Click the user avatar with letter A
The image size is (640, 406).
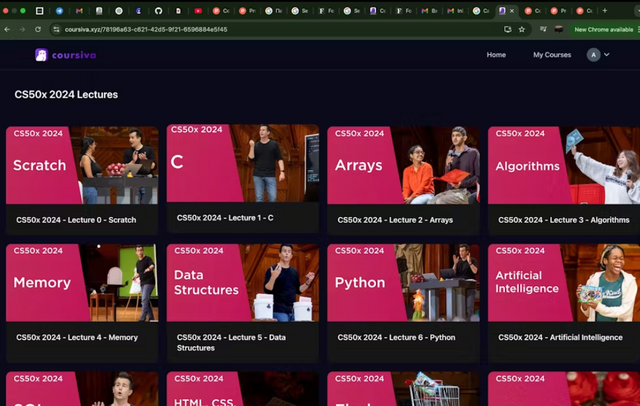click(593, 55)
